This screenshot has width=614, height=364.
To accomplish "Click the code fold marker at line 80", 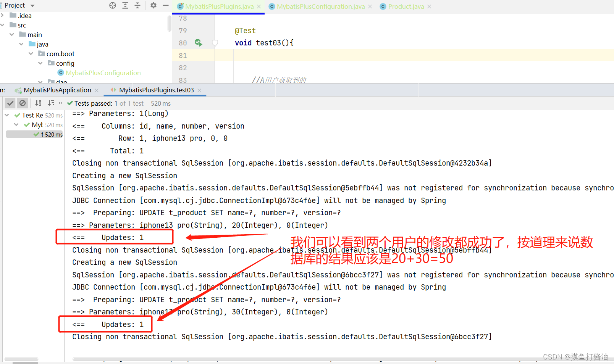I will (215, 43).
